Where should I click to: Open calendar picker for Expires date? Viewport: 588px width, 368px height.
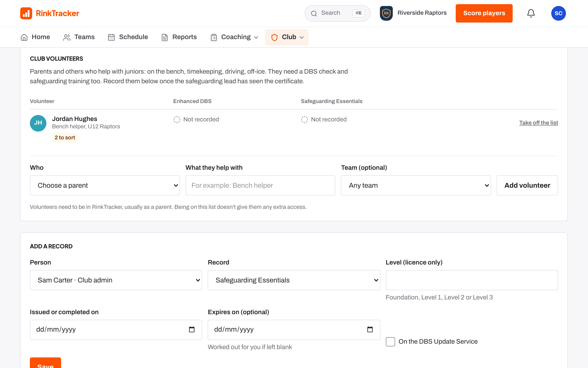370,329
